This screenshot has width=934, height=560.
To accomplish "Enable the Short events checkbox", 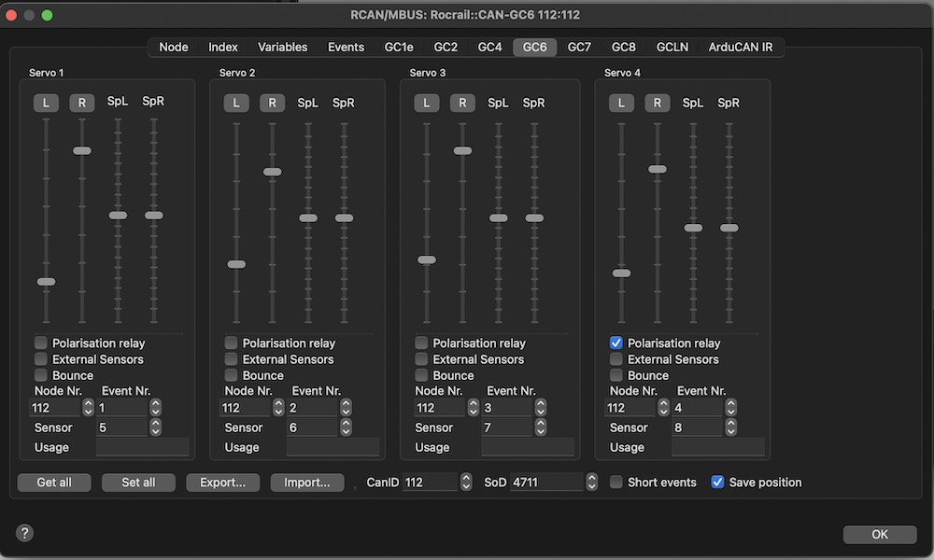I will point(616,483).
